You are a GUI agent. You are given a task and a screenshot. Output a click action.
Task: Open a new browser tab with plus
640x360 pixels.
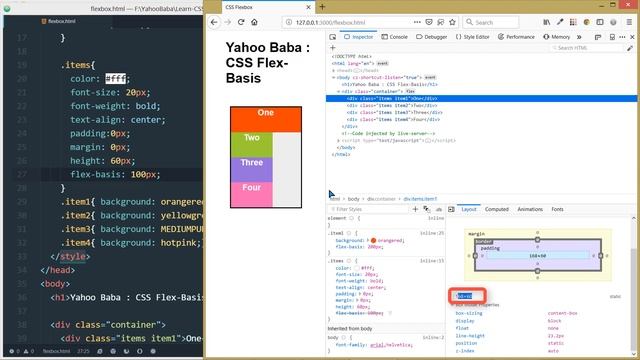click(322, 7)
